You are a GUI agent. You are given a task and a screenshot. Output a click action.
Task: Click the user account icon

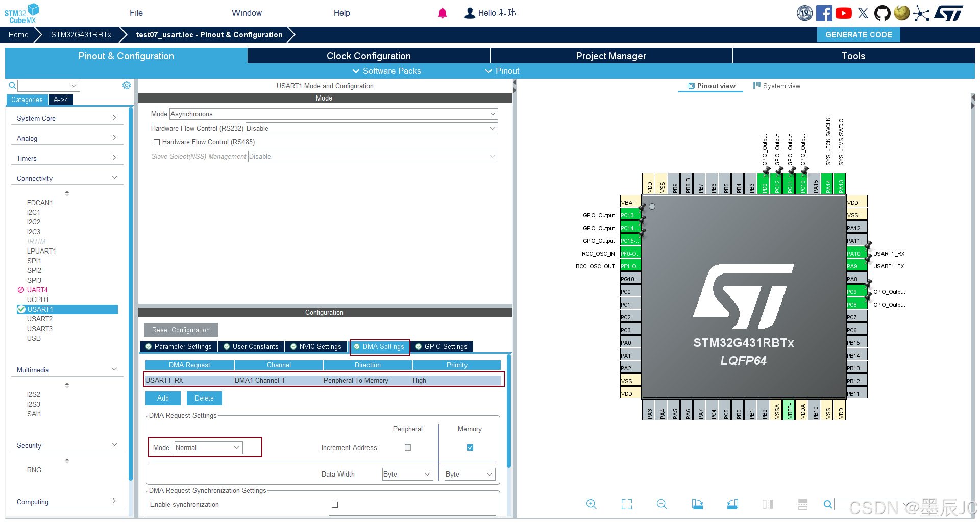click(470, 13)
